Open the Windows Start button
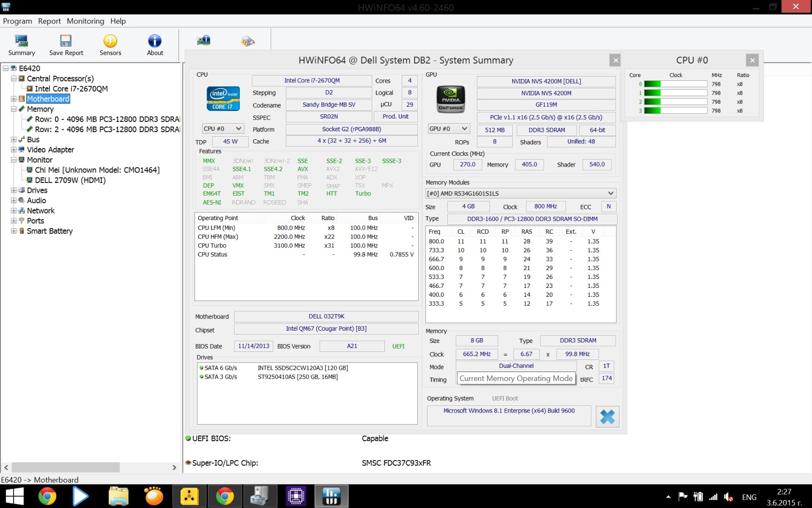 click(x=15, y=496)
